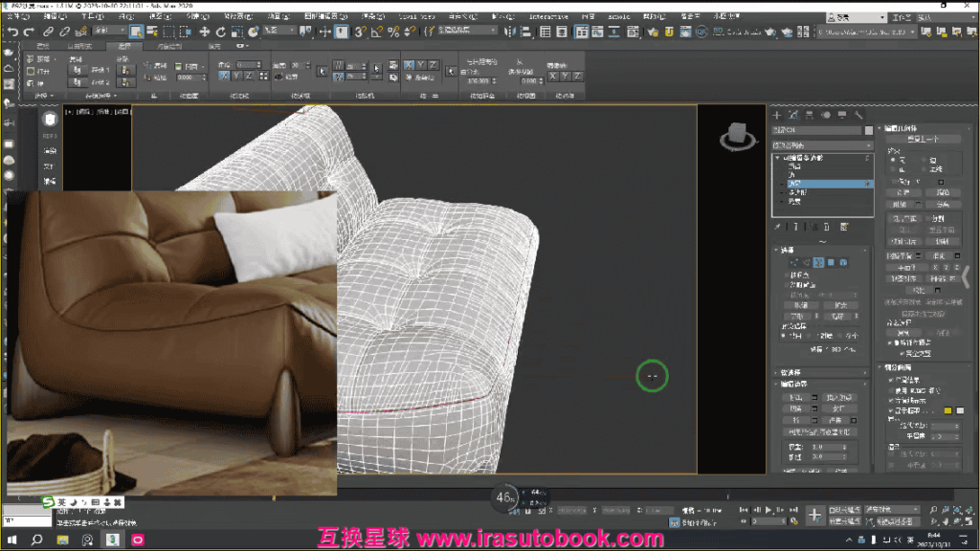The image size is (980, 551).
Task: Switch to the first ribbon tab, Modeling
Action: pyautogui.click(x=43, y=46)
